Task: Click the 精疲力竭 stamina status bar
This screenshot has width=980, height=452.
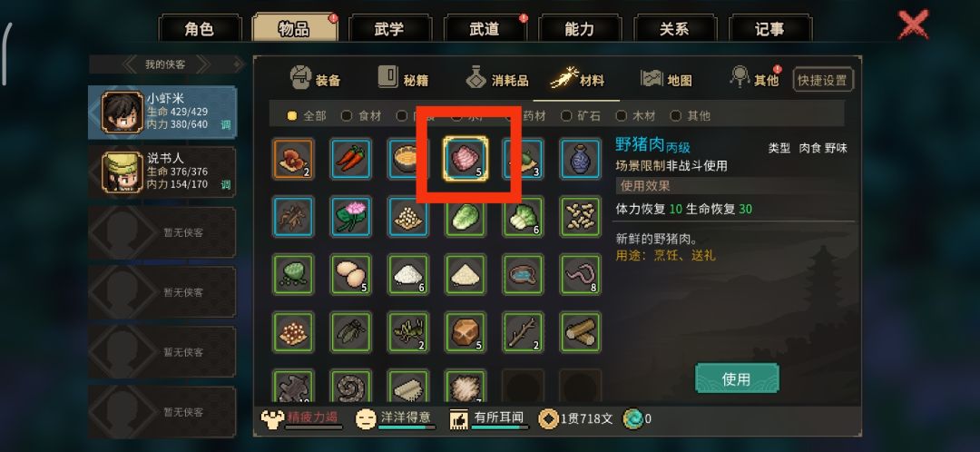Action: 302,418
